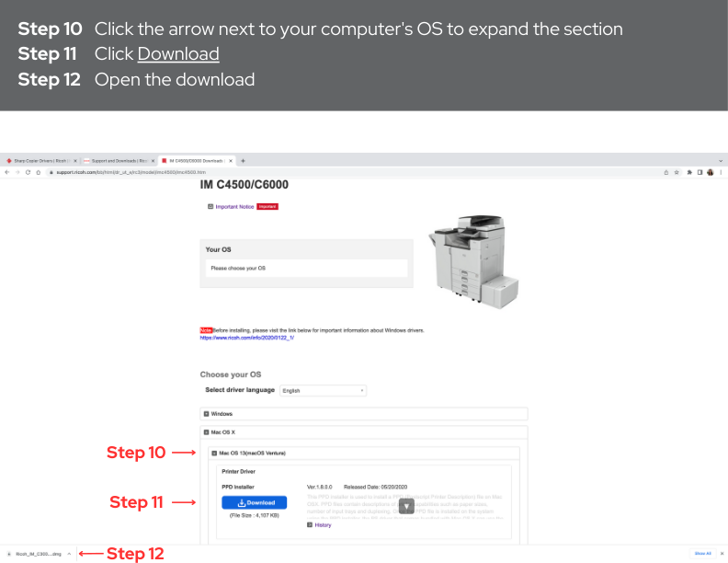Open the 'Please choose your OS' selector

point(306,268)
